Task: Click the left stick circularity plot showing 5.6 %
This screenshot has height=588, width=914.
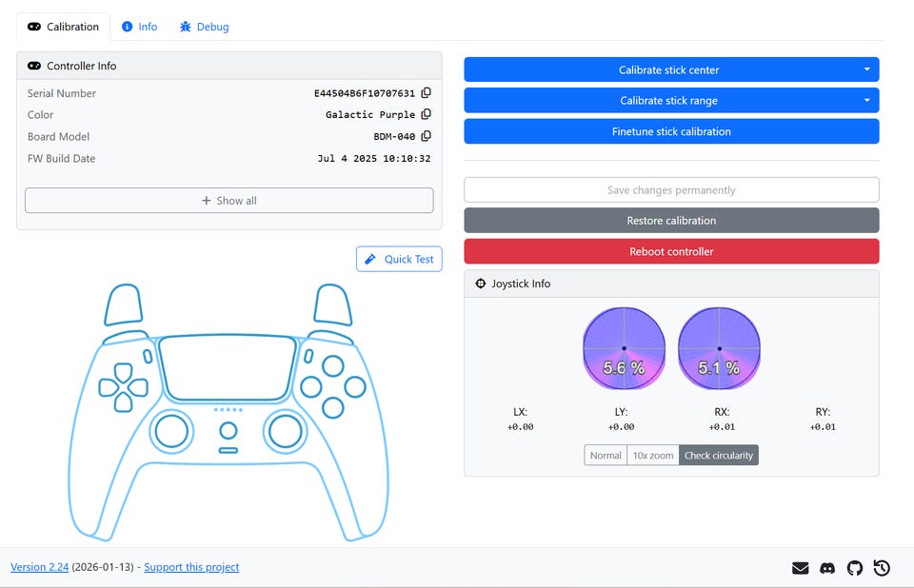Action: [625, 348]
